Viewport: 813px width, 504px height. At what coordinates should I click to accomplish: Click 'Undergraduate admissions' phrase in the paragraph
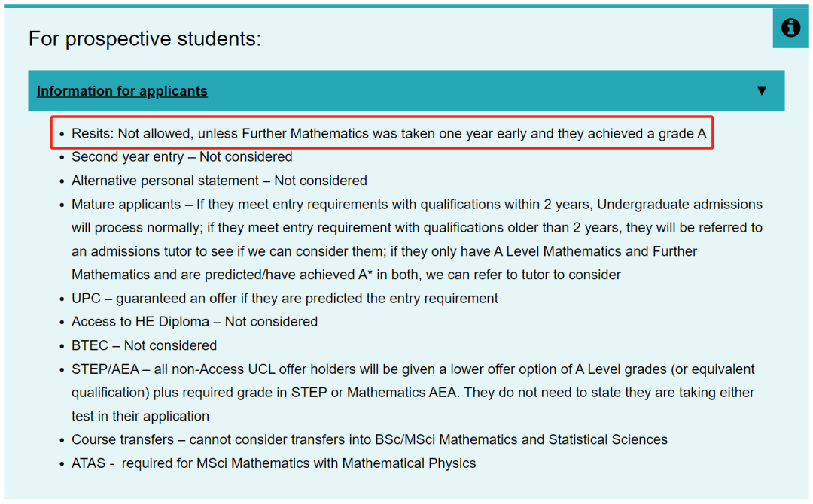[x=680, y=205]
